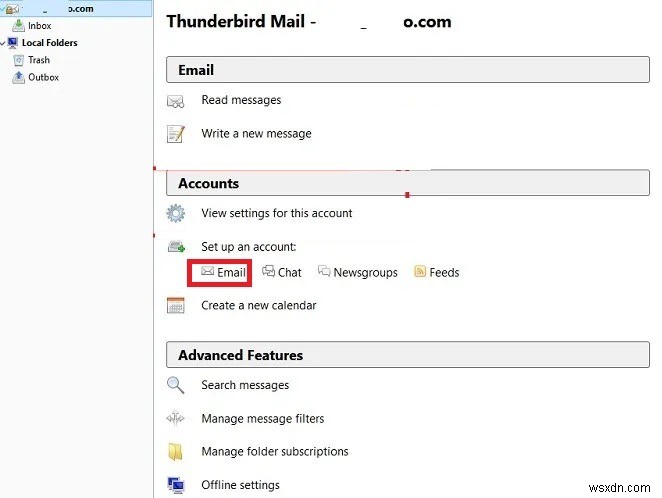Open View settings for this account
The width and height of the screenshot is (662, 498).
click(277, 213)
